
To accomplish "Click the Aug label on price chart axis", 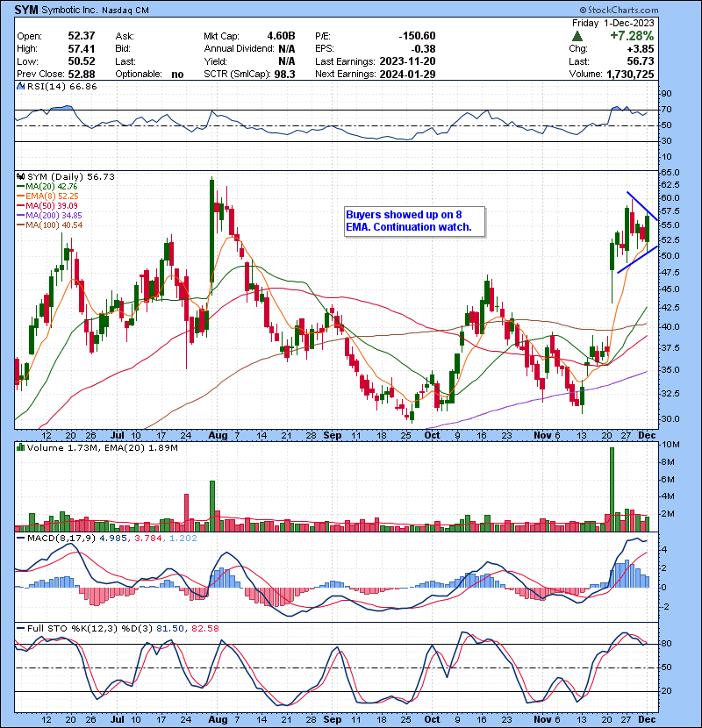I will coord(218,436).
